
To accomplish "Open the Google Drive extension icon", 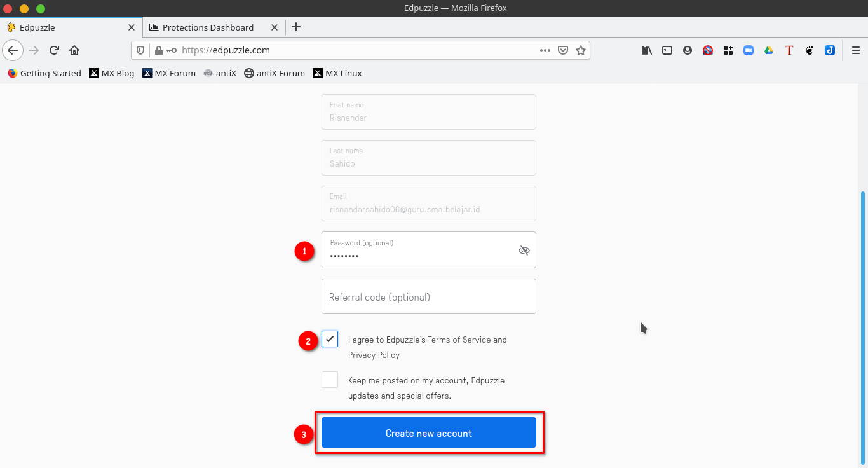I will tap(769, 50).
